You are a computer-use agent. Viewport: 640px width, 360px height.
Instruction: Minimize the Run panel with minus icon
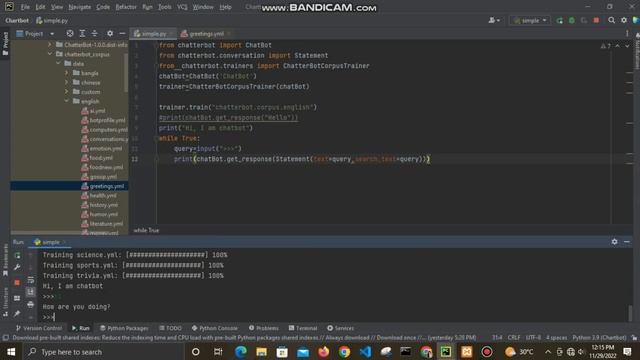point(627,242)
